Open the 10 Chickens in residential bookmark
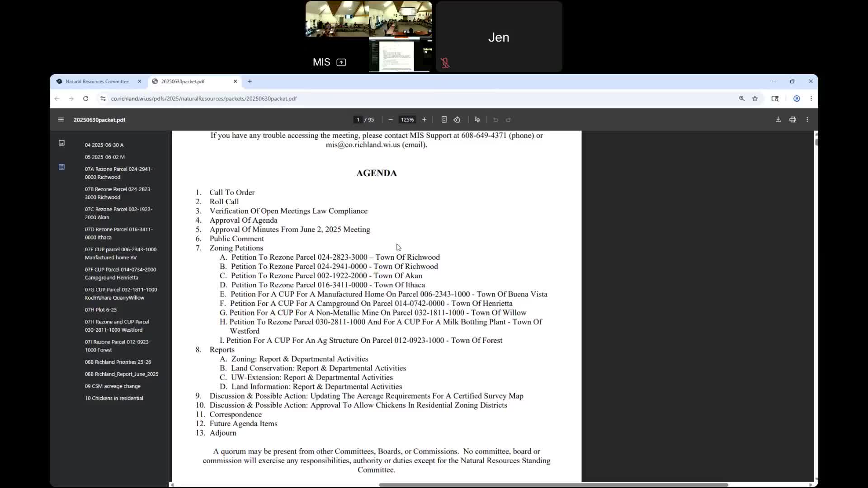 pyautogui.click(x=114, y=398)
